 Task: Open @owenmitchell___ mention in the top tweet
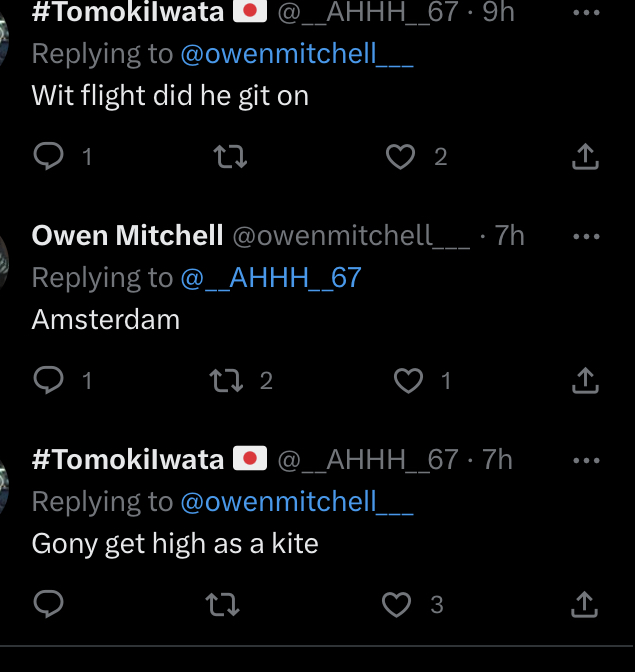click(295, 54)
